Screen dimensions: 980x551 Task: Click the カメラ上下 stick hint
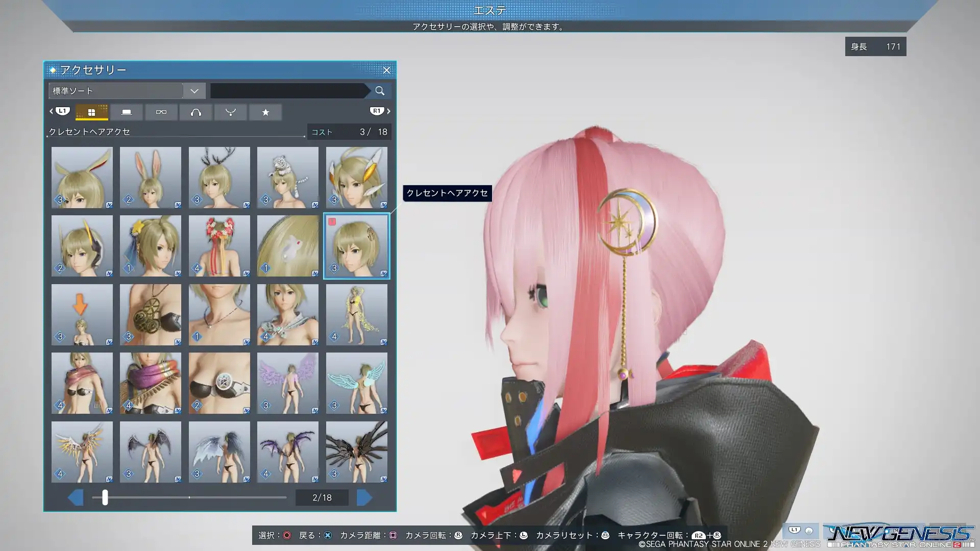click(499, 535)
